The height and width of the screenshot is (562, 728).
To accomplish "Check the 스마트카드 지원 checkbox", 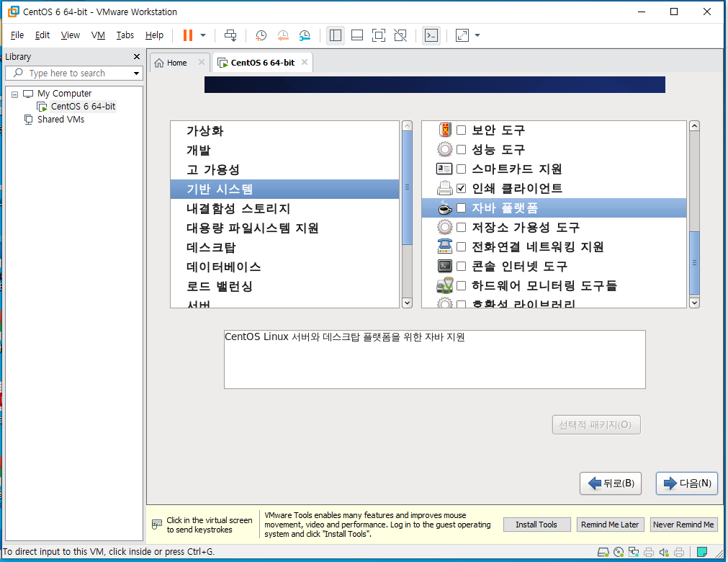I will pos(461,169).
